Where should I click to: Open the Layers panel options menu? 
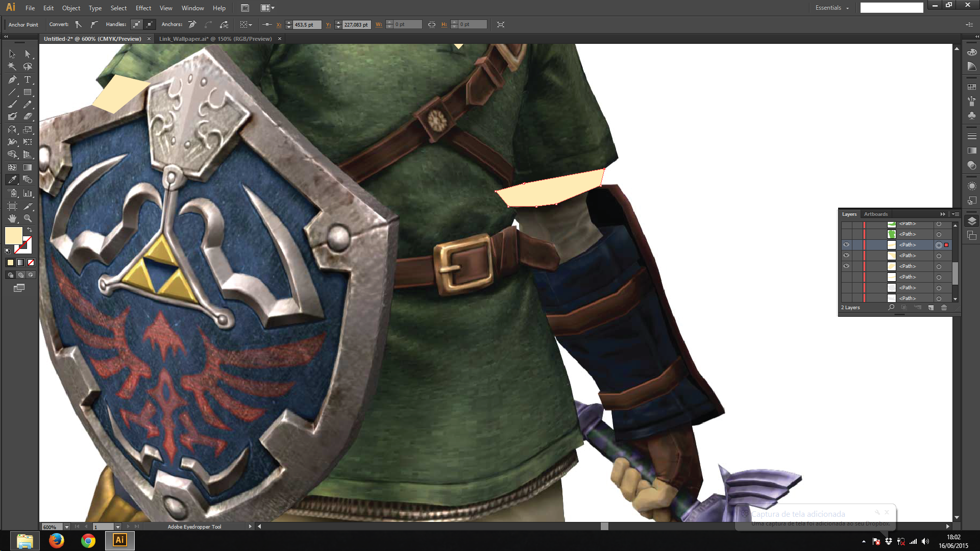(955, 214)
